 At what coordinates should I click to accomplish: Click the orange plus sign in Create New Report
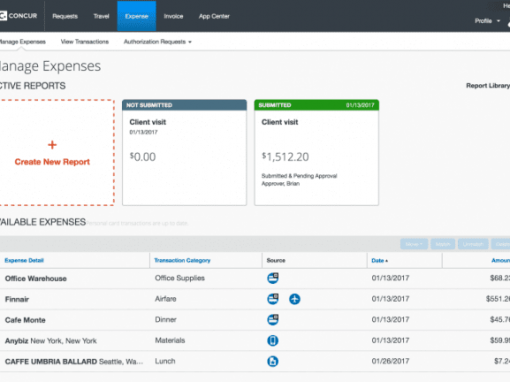[52, 145]
